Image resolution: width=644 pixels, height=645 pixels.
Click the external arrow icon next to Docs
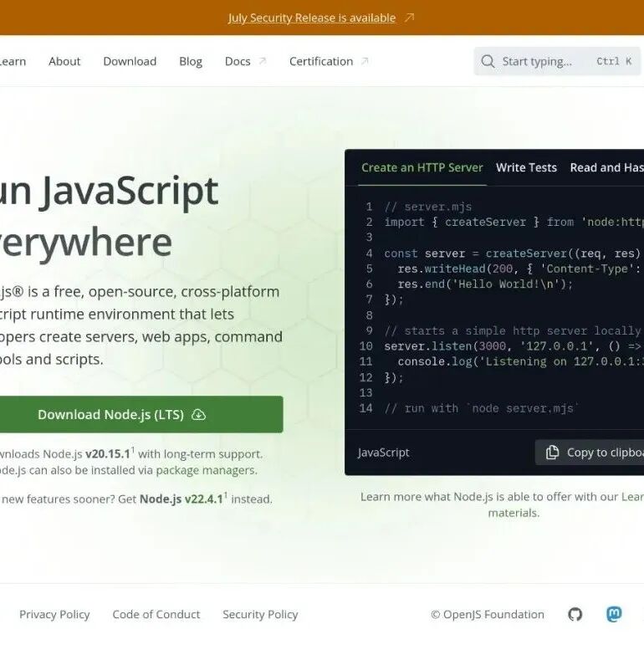pyautogui.click(x=263, y=61)
